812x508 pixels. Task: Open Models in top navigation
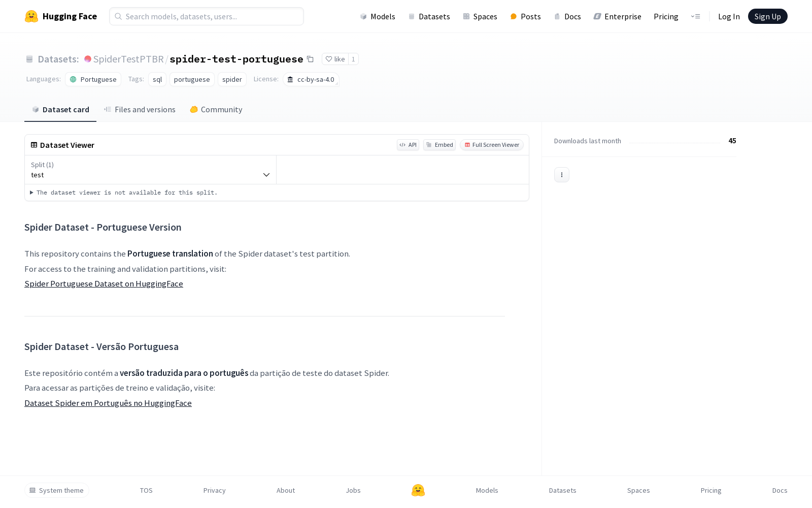tap(378, 16)
